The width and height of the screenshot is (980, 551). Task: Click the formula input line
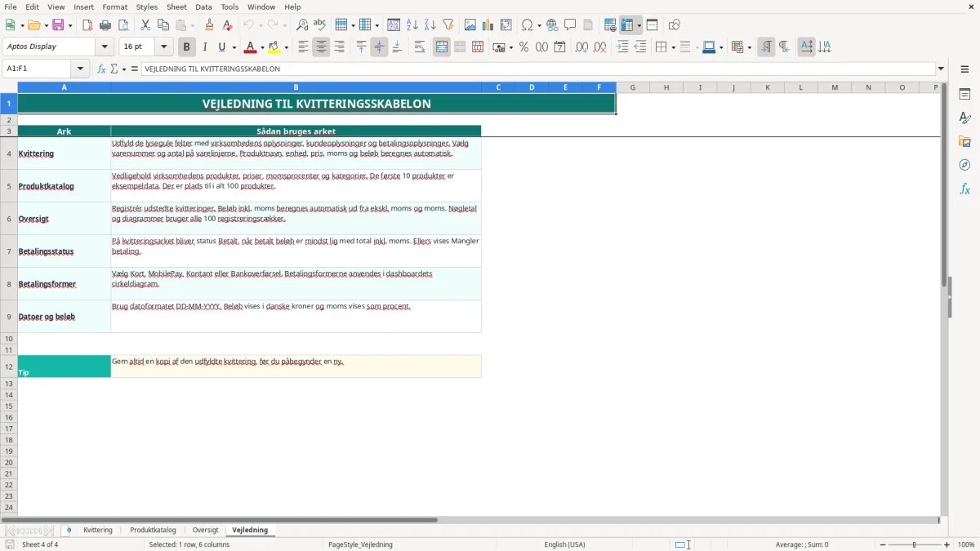coord(538,69)
